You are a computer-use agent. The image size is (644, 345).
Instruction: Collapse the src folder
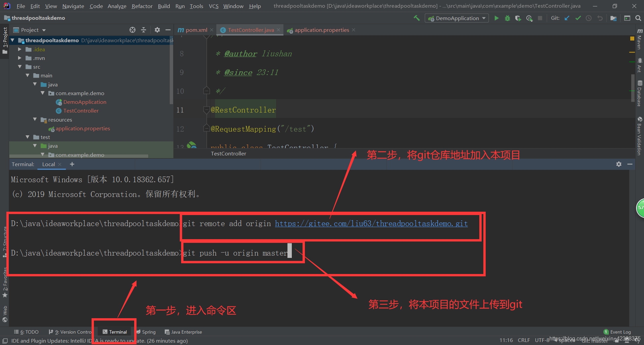pos(20,67)
